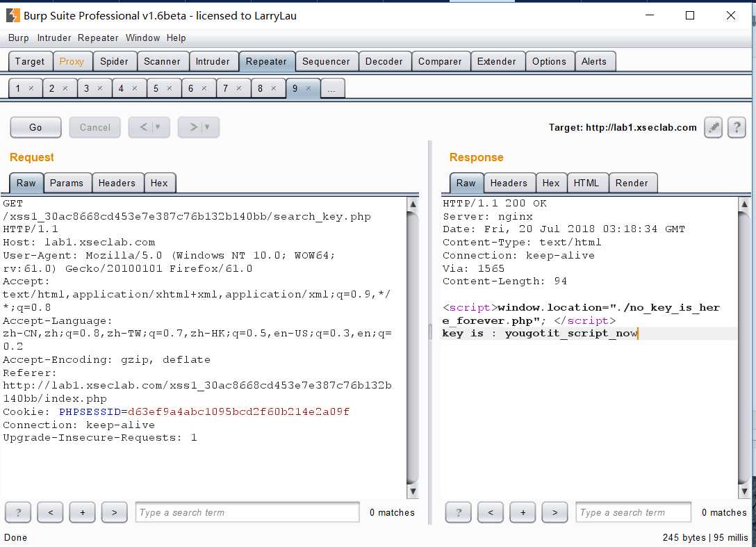
Task: Switch to the Intruder tool tab
Action: [213, 61]
